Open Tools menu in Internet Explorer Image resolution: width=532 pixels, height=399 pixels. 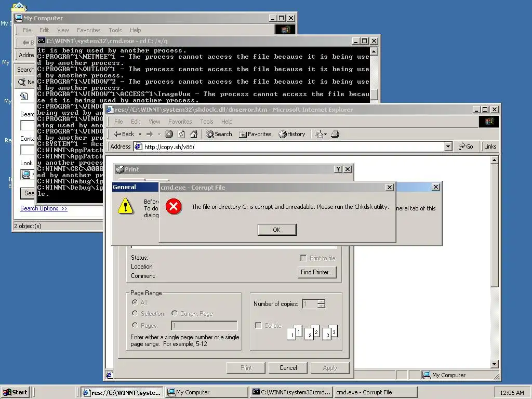click(x=207, y=122)
